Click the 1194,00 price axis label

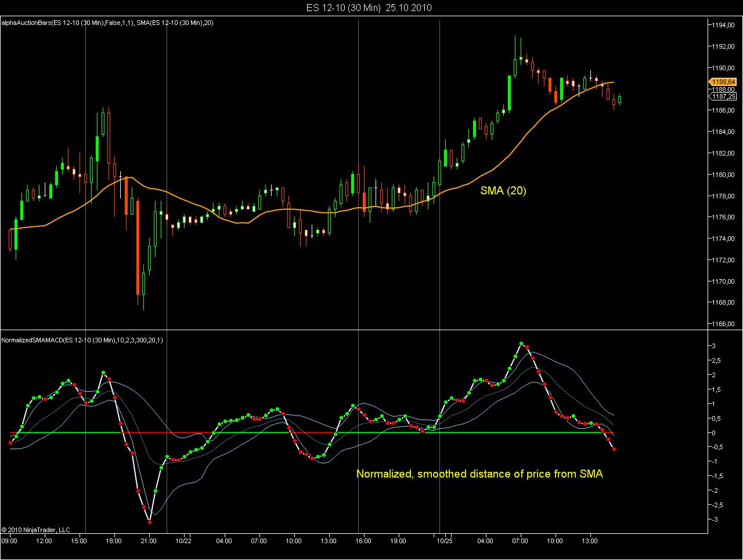click(x=724, y=25)
